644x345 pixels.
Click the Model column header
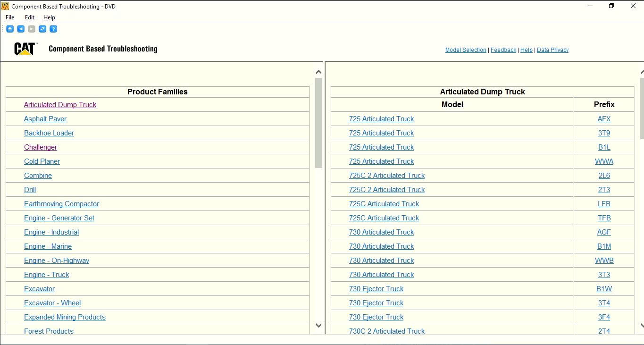(452, 105)
